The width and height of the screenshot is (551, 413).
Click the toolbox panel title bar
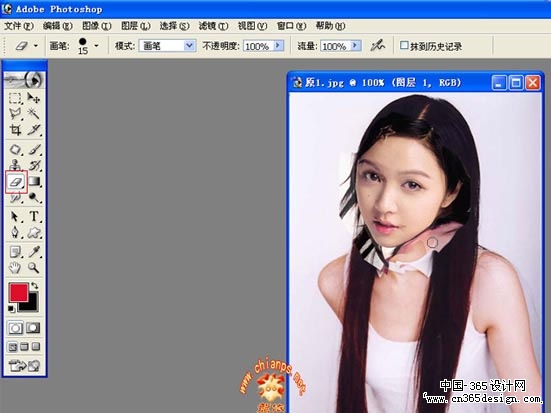(x=24, y=65)
